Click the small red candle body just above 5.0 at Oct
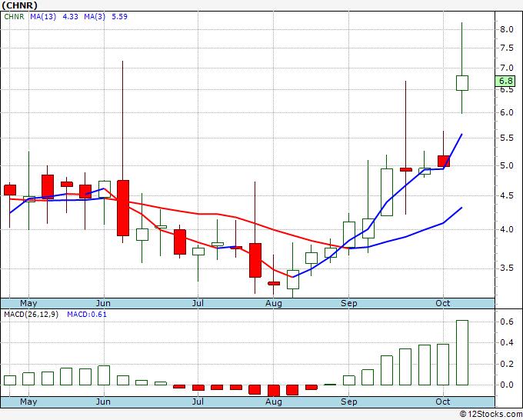Image resolution: width=523 pixels, height=420 pixels. 443,161
